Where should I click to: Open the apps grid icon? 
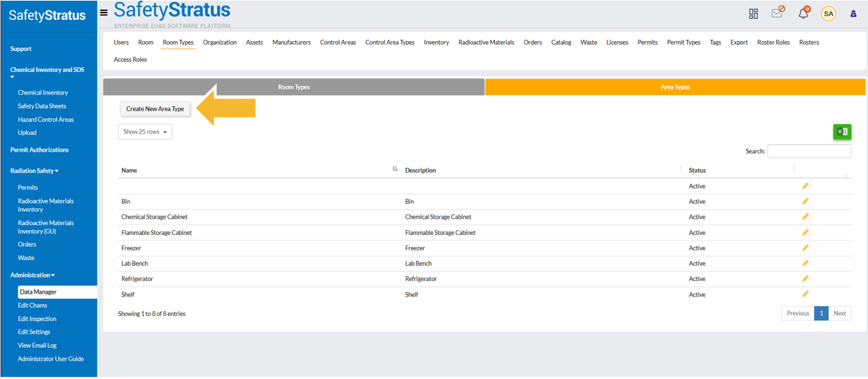754,13
